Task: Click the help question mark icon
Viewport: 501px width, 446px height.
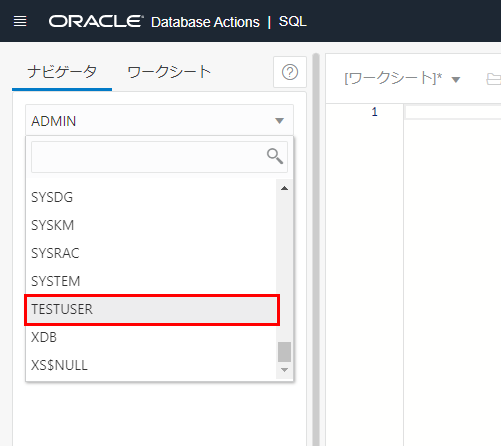Action: (290, 72)
